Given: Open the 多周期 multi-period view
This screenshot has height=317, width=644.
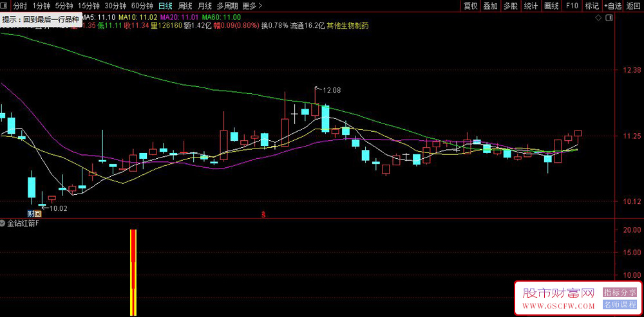Looking at the screenshot, I should point(227,6).
